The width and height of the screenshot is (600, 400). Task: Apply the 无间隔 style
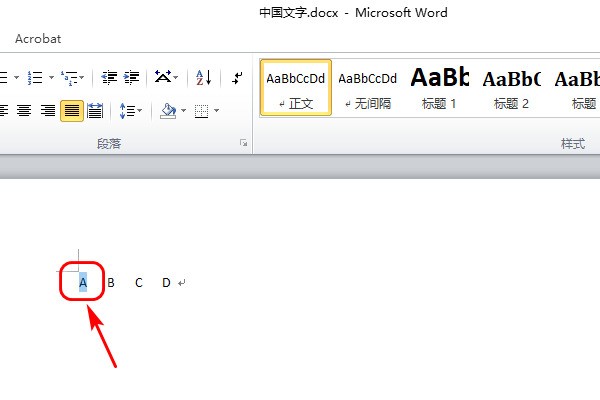pyautogui.click(x=368, y=88)
